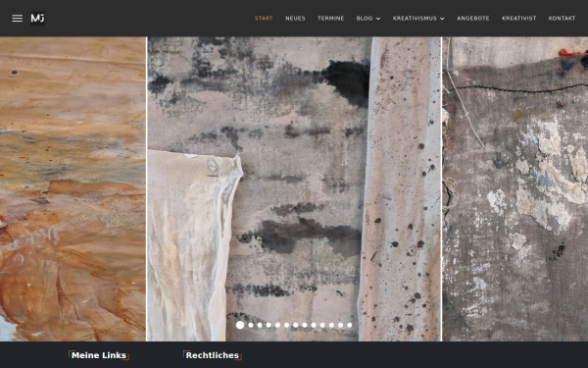
Task: Select the ninth slide indicator dot
Action: (314, 325)
